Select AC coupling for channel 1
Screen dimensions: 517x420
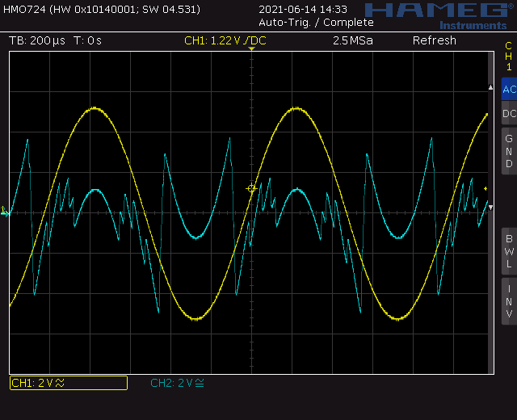[x=508, y=90]
